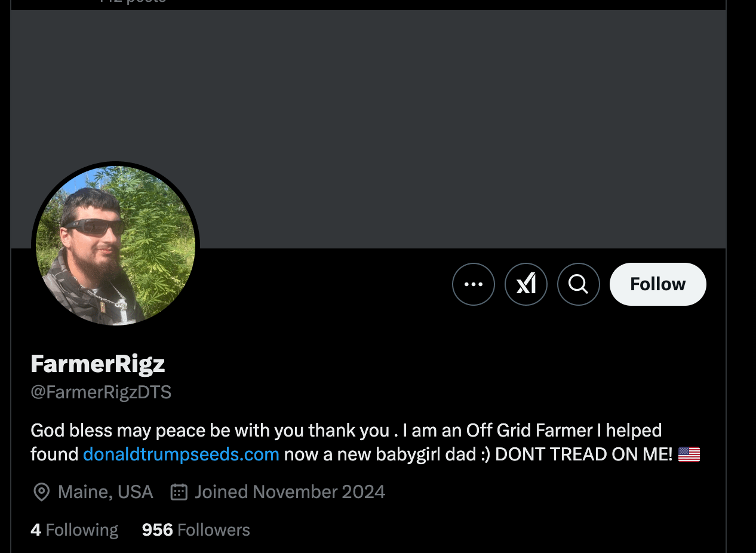Click the Grok xAI icon button
The image size is (756, 553).
526,284
